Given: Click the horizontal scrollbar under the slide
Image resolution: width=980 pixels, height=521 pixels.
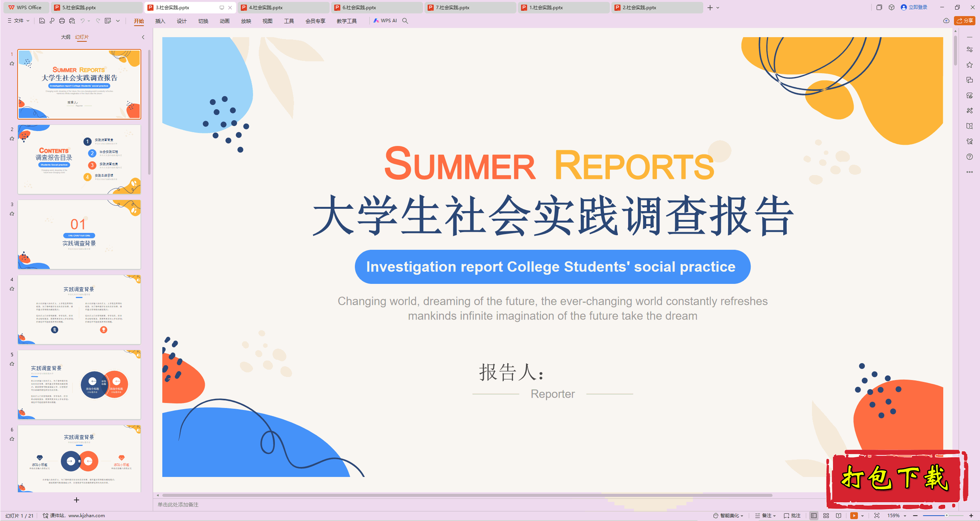Looking at the screenshot, I should click(x=467, y=495).
